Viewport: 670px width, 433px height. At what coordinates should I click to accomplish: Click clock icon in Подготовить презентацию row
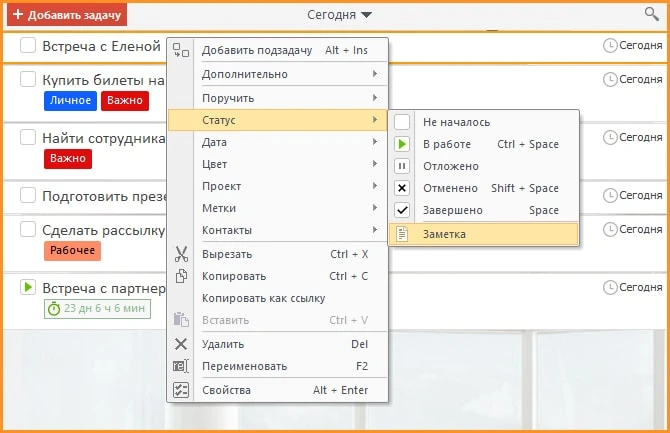pyautogui.click(x=610, y=195)
